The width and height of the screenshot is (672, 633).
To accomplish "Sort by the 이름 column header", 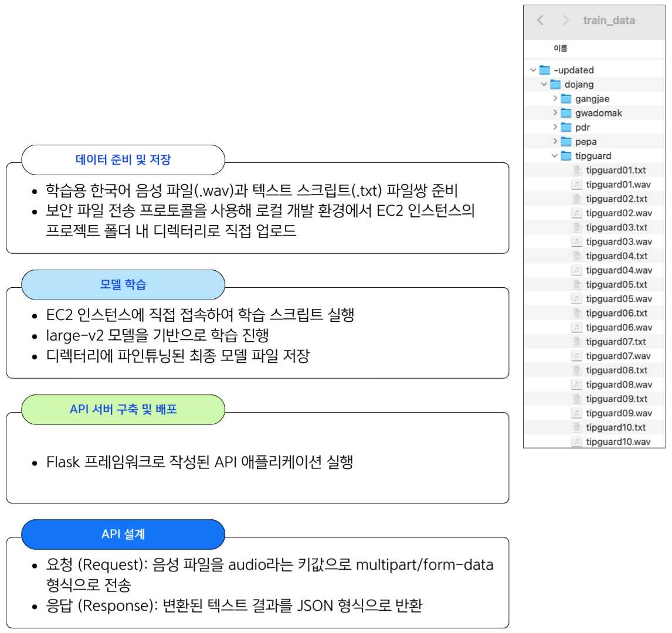I will 561,48.
